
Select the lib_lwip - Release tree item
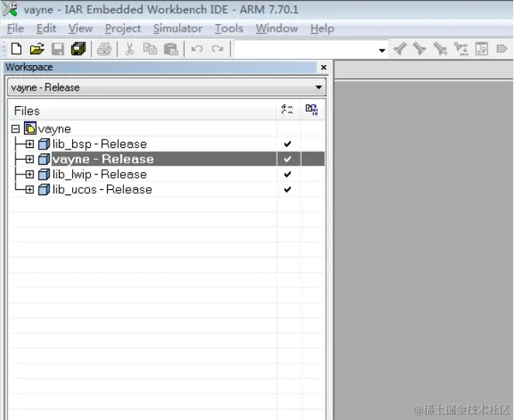click(100, 174)
